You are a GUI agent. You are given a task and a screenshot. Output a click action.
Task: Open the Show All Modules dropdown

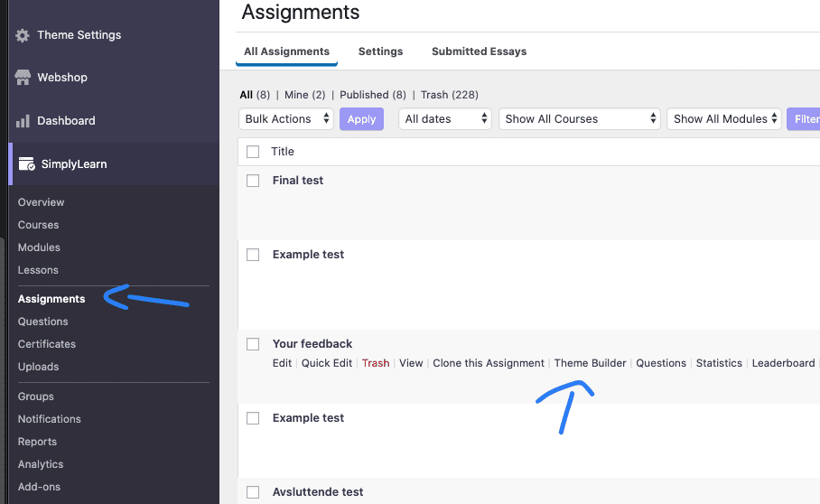724,119
